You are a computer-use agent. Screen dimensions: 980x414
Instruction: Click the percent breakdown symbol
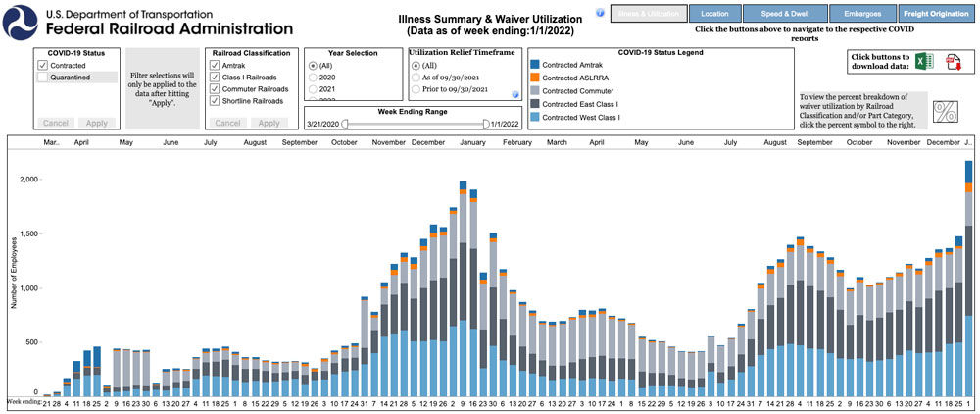945,111
